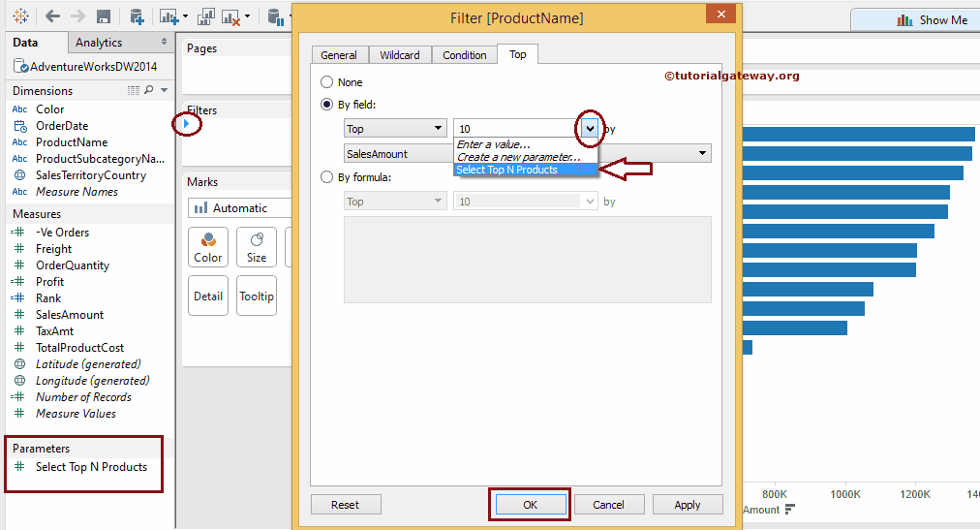The height and width of the screenshot is (530, 980).
Task: Open the Automatic mark type dropdown
Action: tap(240, 207)
